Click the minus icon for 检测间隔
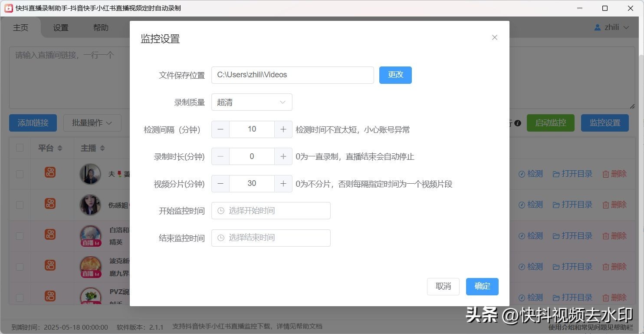The width and height of the screenshot is (644, 334). [x=220, y=129]
